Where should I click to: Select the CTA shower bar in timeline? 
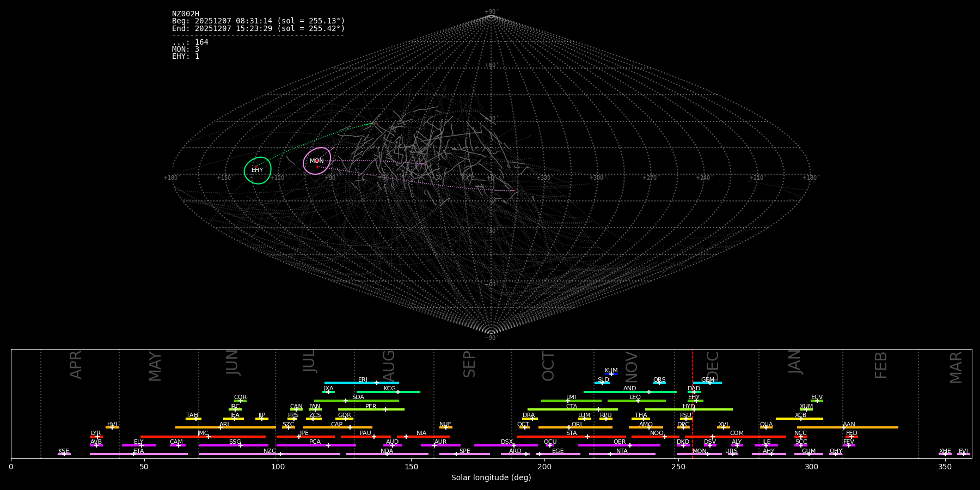point(573,409)
